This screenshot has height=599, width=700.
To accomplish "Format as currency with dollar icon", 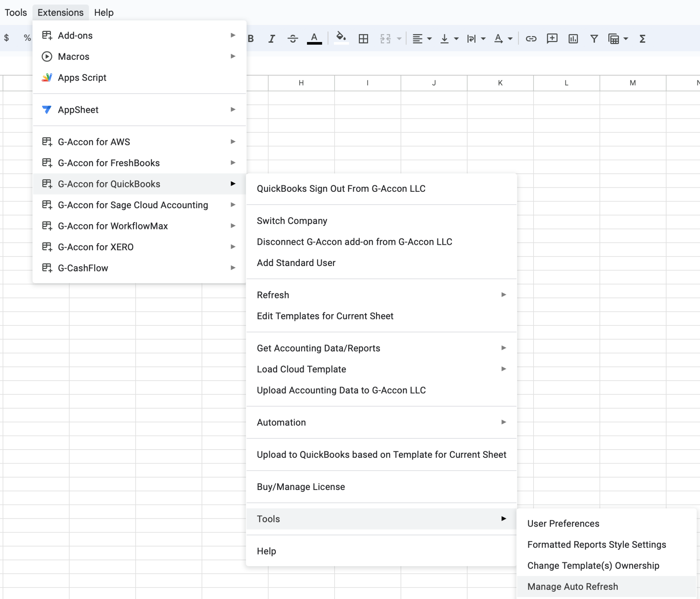I will 6,38.
